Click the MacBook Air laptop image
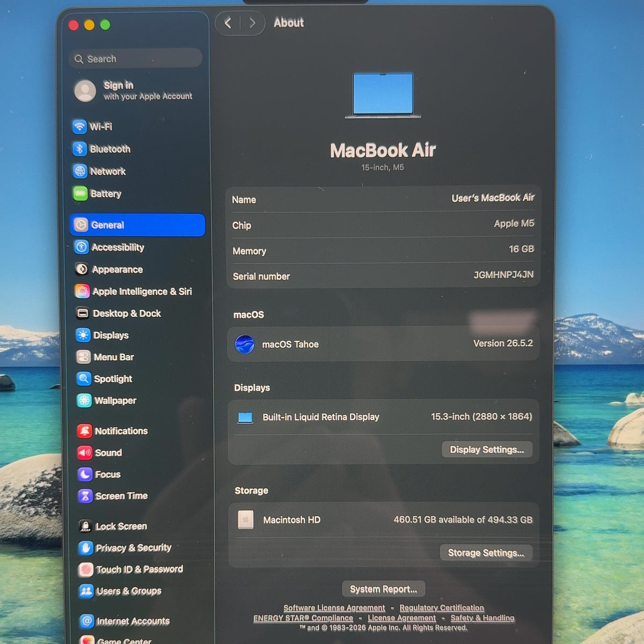 [383, 96]
